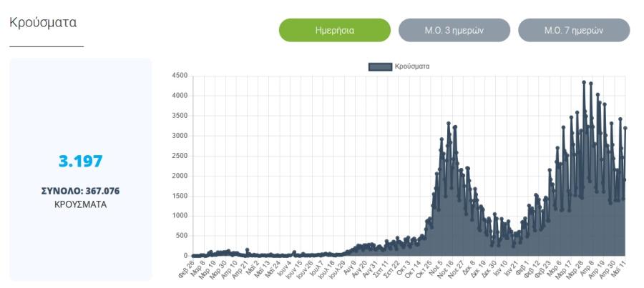Toggle the Κρούσματα legend color box
The width and height of the screenshot is (644, 288).
pos(381,66)
